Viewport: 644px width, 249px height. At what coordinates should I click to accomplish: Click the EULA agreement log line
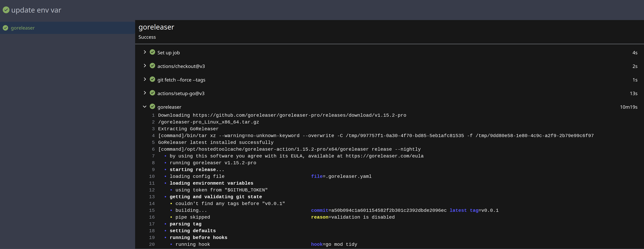(297, 156)
